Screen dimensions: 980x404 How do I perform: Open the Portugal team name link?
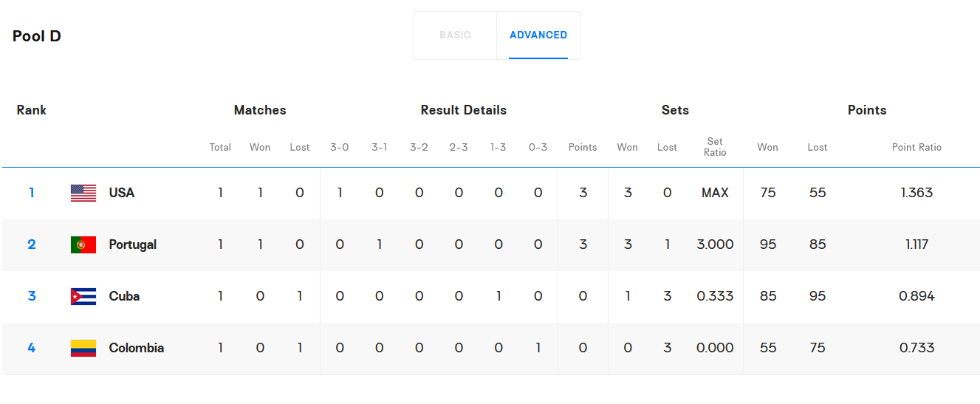[133, 245]
